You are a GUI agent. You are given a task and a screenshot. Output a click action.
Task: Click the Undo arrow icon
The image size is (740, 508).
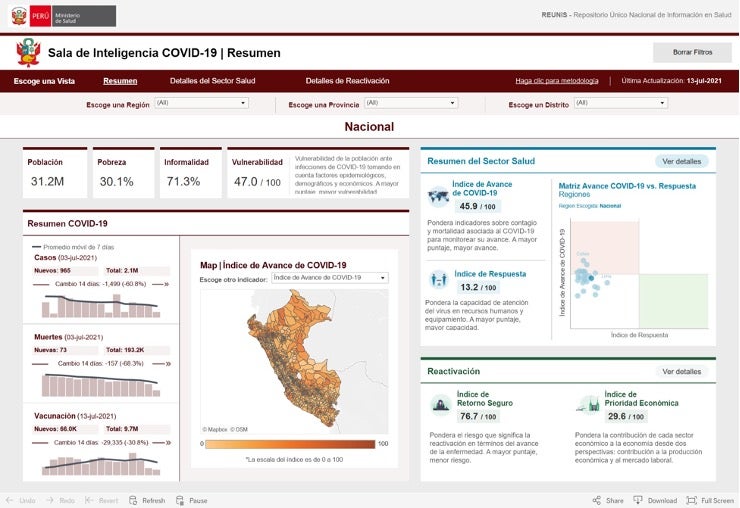[x=9, y=500]
